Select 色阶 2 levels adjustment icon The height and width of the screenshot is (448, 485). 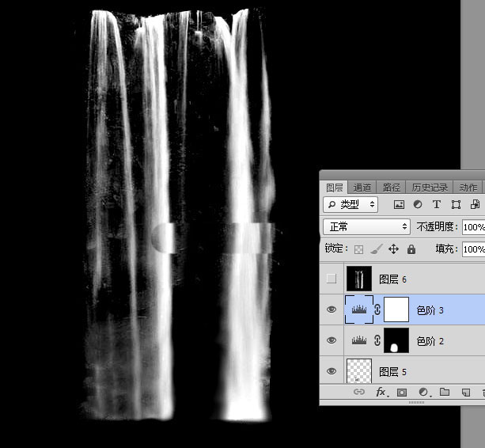point(358,340)
